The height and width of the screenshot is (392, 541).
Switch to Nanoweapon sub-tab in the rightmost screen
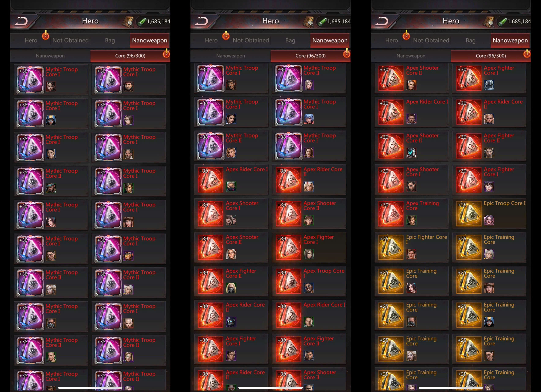(x=411, y=56)
